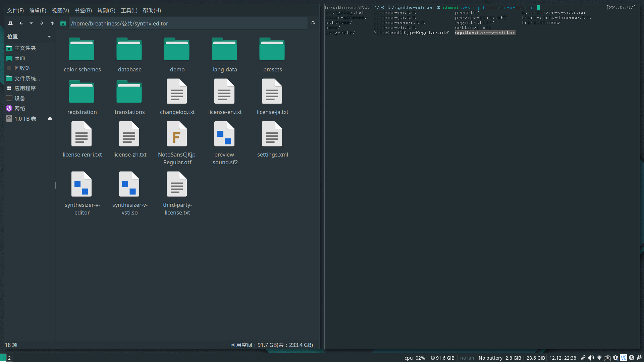Expand the history dropdown arrow next to Back
Screen dimensions: 644x362
pyautogui.click(x=31, y=23)
